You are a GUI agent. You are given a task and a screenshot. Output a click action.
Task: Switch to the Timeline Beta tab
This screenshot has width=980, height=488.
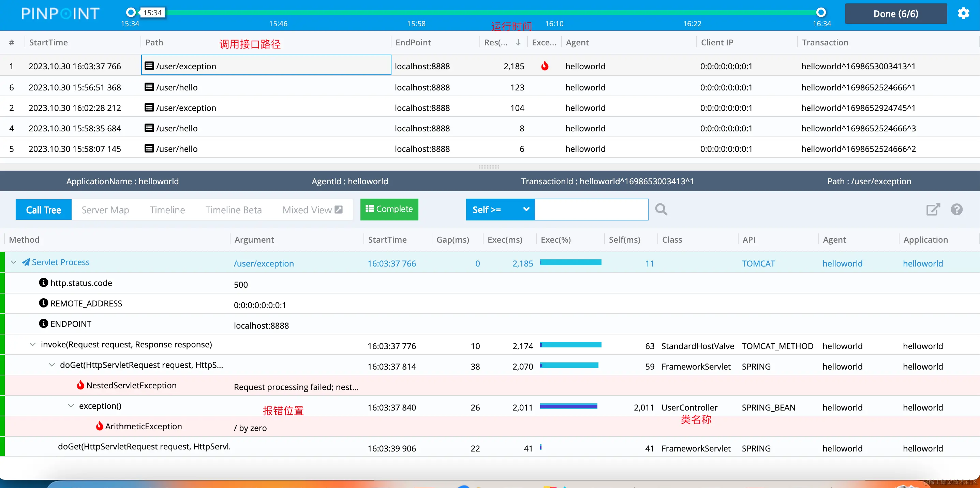pyautogui.click(x=233, y=210)
